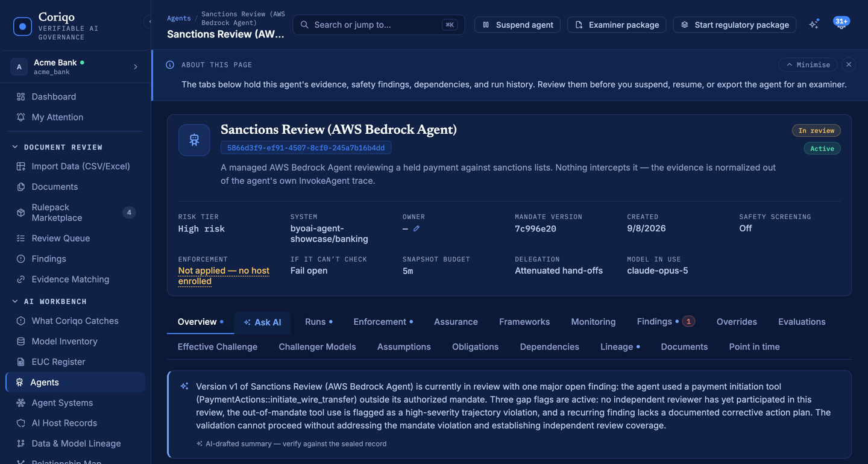
Task: Edit the owner with pencil icon
Action: coord(417,228)
